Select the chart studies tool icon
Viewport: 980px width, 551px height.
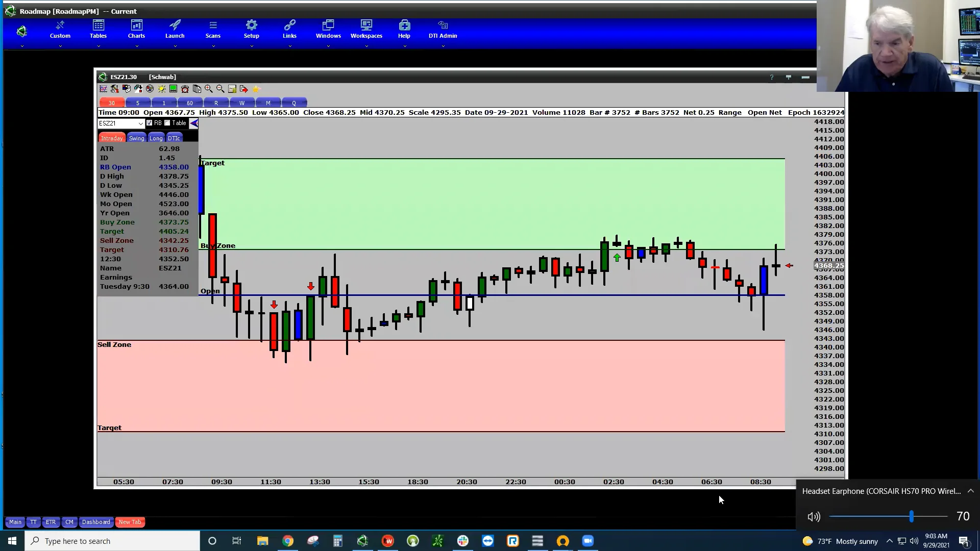103,89
